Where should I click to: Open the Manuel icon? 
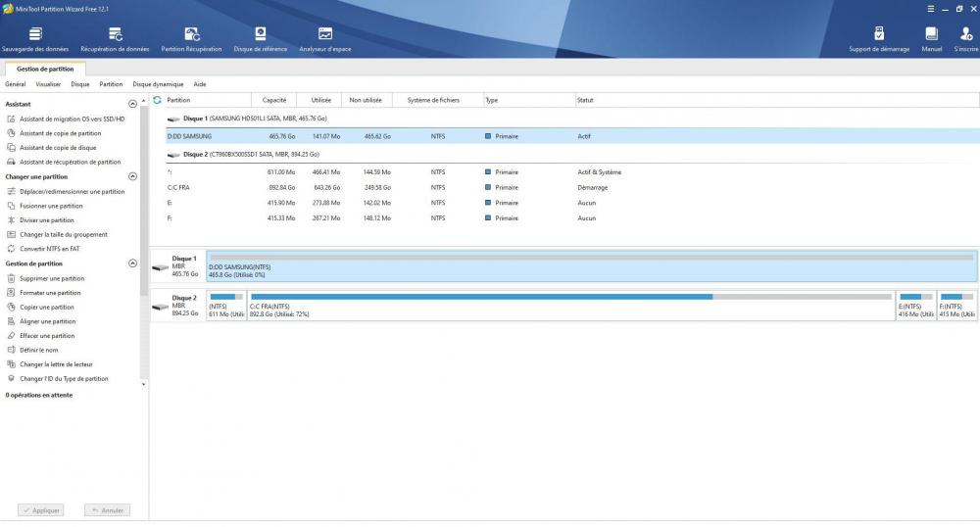coord(931,39)
